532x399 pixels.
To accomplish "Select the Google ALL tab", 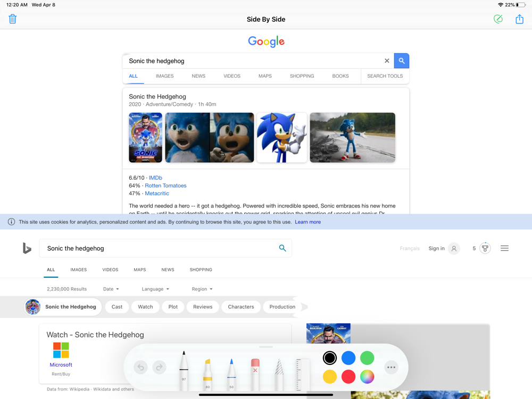I will 134,76.
